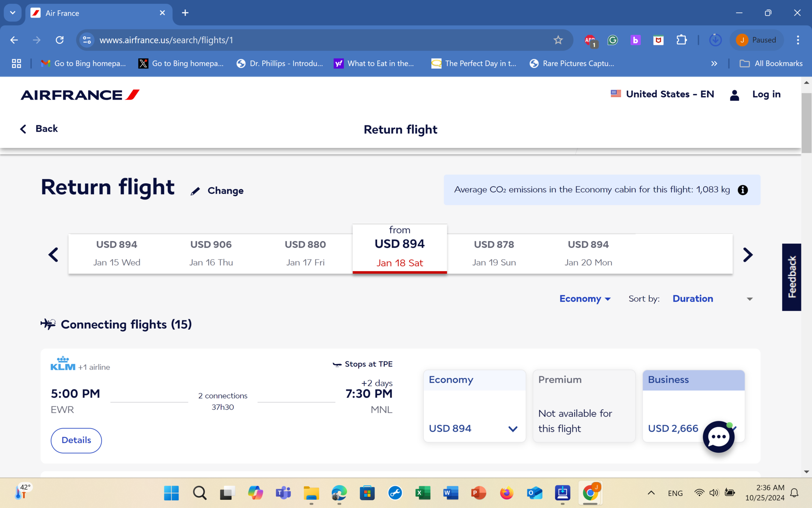
Task: Click the Air France logo
Action: coord(80,95)
